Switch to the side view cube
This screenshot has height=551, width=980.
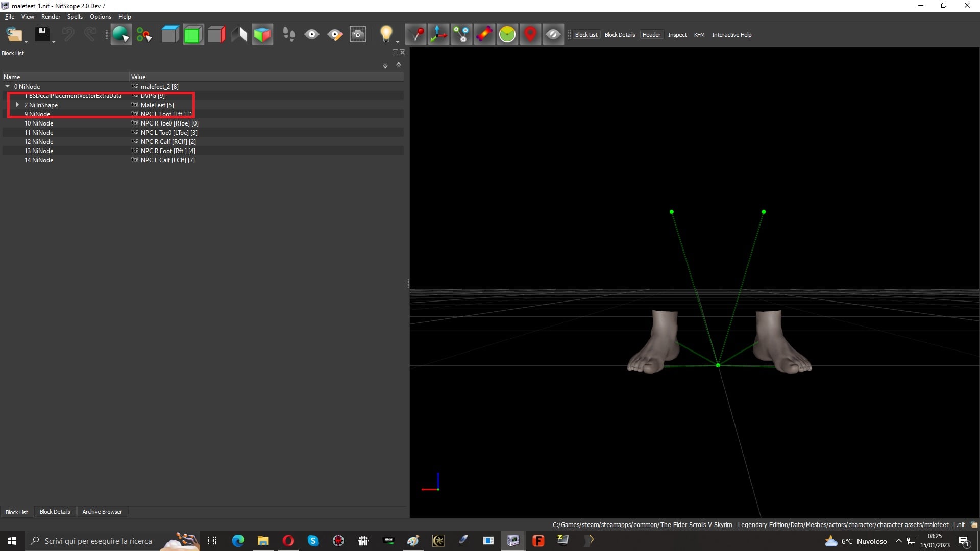pos(216,35)
